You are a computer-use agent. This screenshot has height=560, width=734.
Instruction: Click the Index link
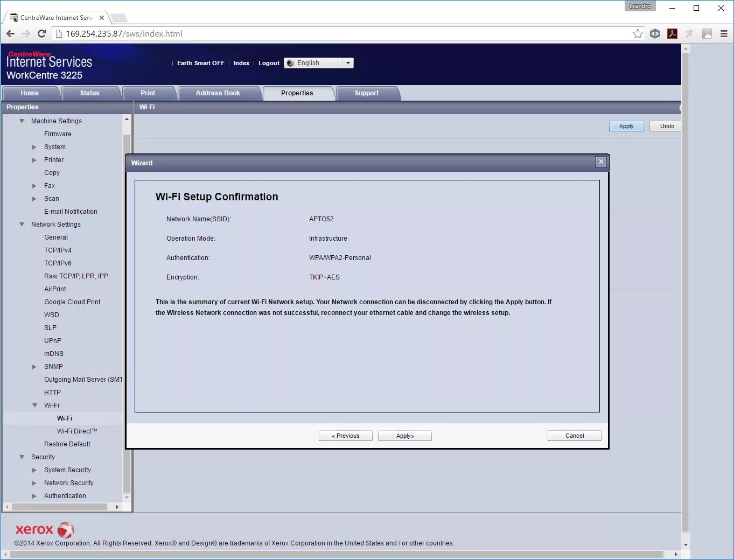pyautogui.click(x=241, y=63)
